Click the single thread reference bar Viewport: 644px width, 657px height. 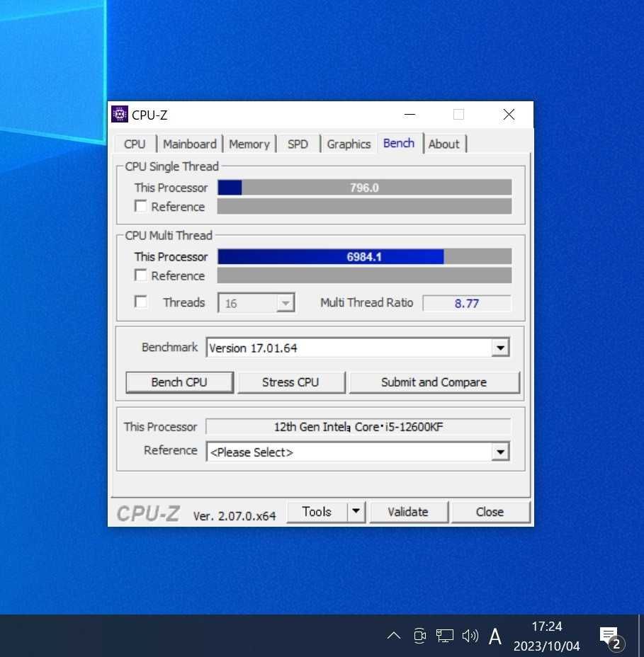[x=364, y=206]
